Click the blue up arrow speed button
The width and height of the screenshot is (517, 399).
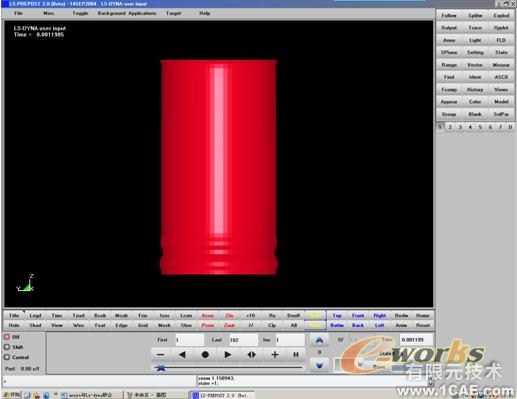tap(319, 340)
